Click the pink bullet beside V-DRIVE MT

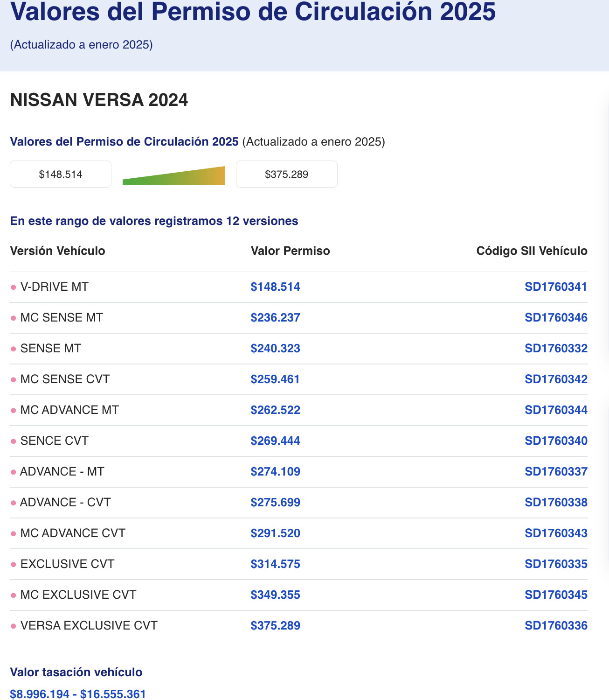[x=14, y=287]
